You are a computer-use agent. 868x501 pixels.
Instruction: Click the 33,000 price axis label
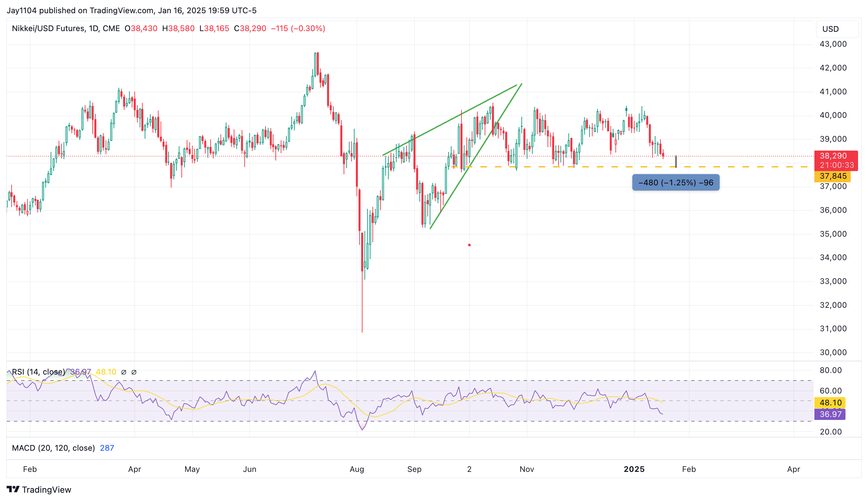pos(833,281)
